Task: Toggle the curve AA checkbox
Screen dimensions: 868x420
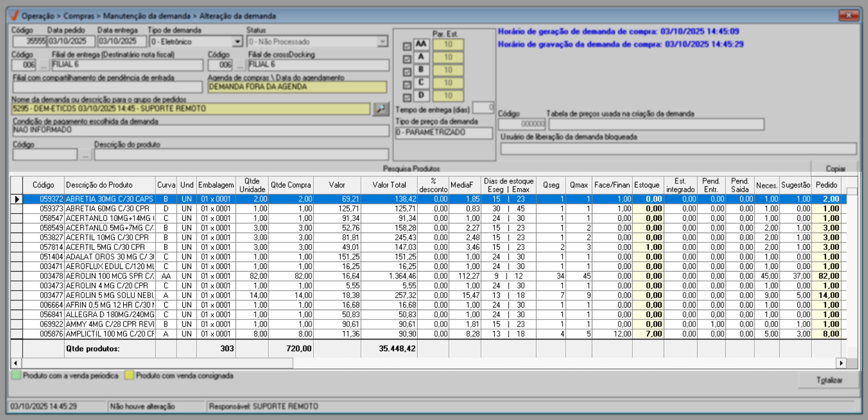Action: 407,46
